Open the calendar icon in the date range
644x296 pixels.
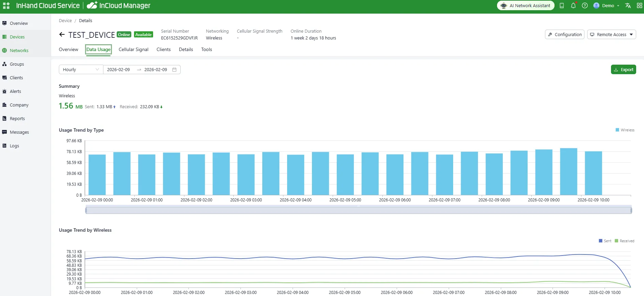pos(175,69)
